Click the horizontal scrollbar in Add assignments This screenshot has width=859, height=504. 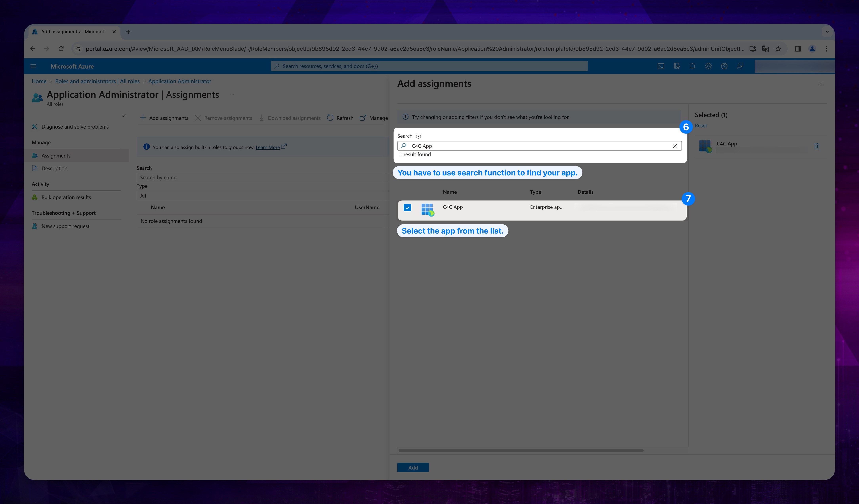[x=521, y=451]
